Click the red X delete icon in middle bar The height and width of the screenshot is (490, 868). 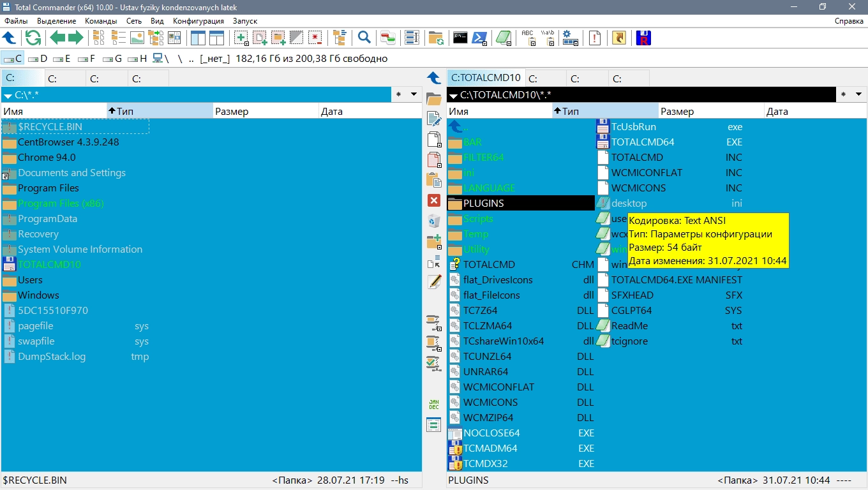[x=434, y=200]
